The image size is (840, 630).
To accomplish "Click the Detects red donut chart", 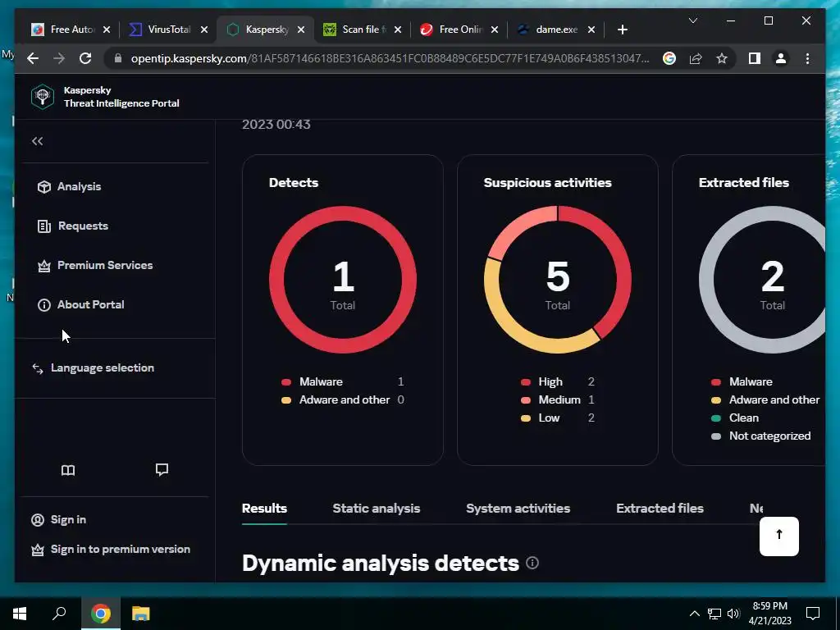I will tap(343, 280).
